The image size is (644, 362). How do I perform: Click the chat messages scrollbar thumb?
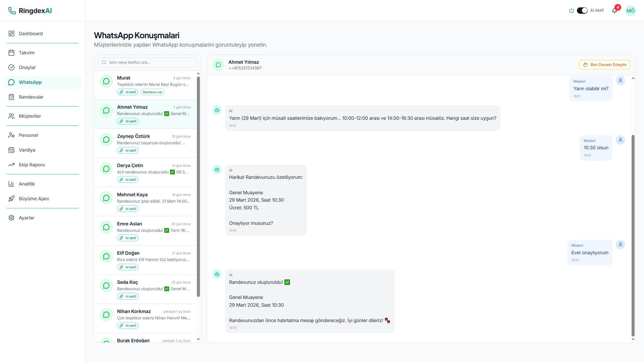click(633, 236)
